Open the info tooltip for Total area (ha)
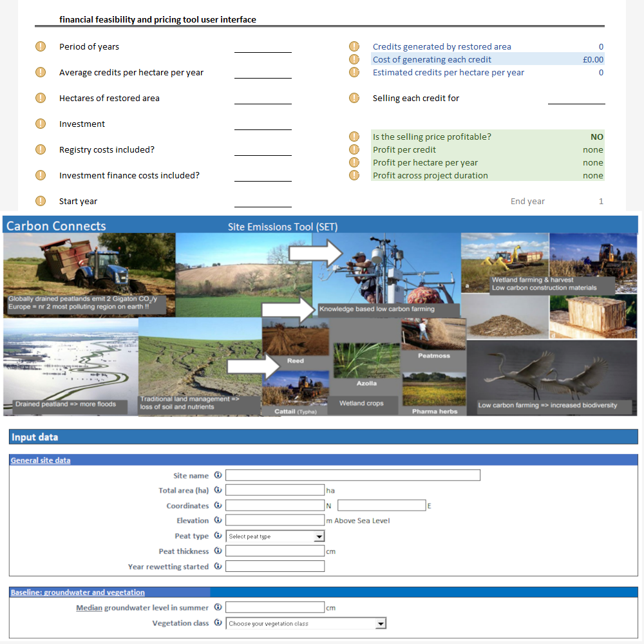 [x=218, y=489]
